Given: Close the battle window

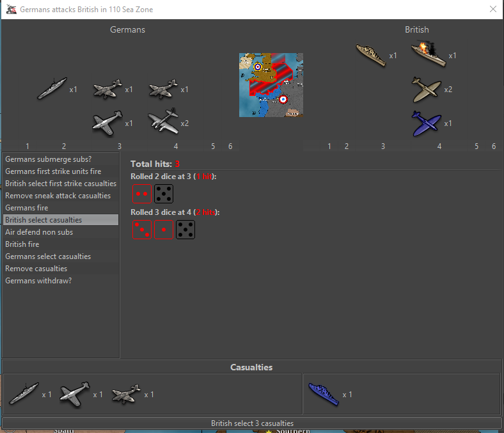Looking at the screenshot, I should click(x=492, y=10).
